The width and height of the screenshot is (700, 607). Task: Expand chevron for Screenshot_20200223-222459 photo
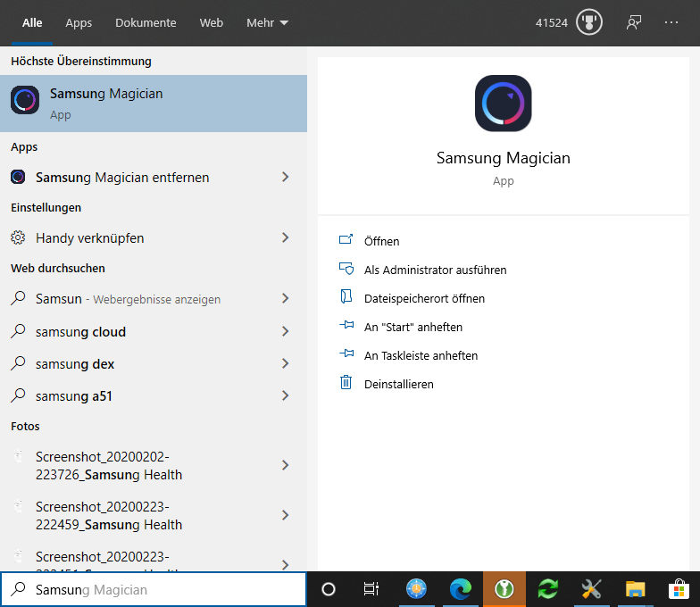(x=286, y=516)
